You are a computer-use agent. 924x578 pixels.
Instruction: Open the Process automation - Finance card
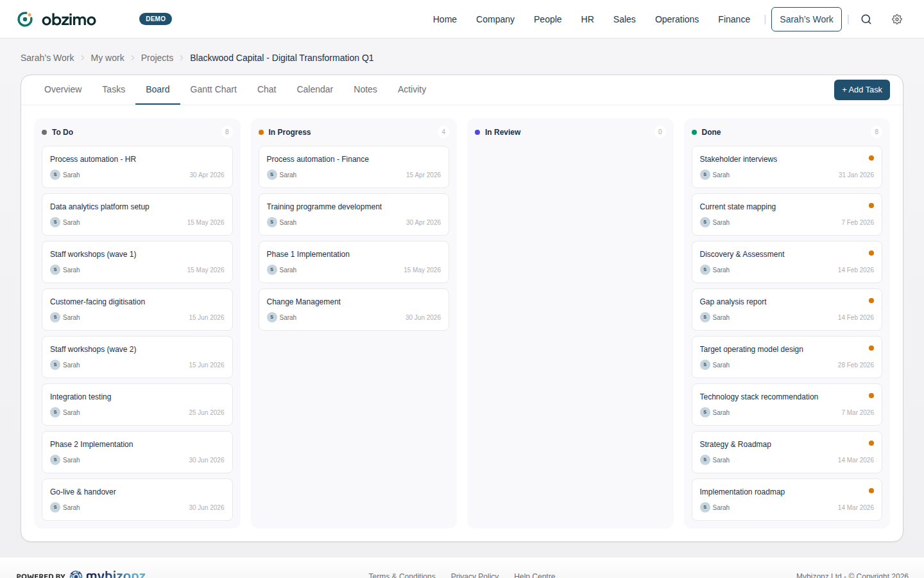pyautogui.click(x=354, y=167)
